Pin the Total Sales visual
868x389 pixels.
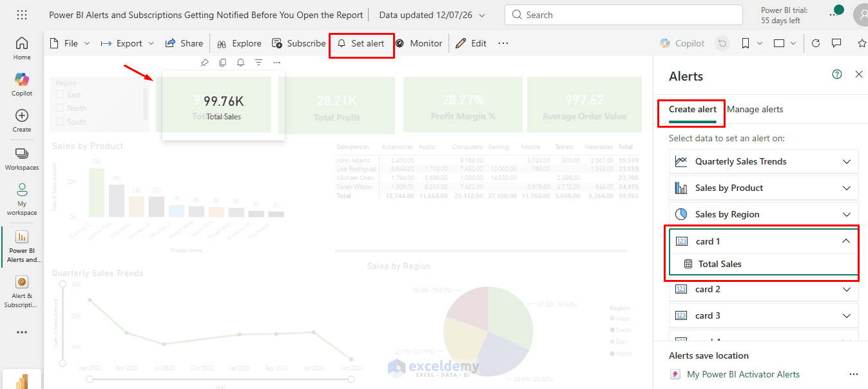(x=204, y=63)
